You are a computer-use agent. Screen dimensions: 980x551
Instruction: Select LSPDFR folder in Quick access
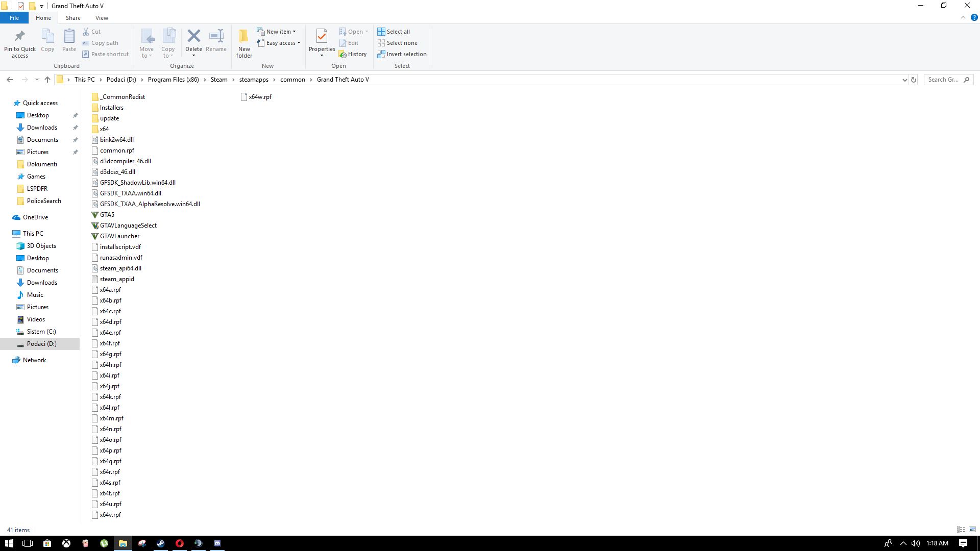click(x=37, y=189)
